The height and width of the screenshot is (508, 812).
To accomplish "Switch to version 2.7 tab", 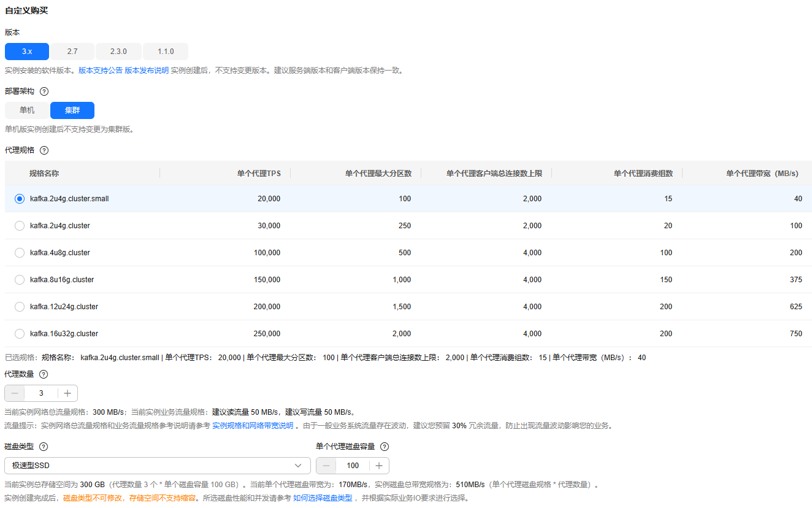I will click(x=72, y=52).
